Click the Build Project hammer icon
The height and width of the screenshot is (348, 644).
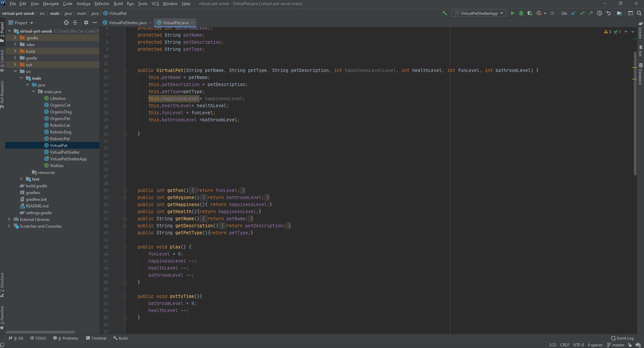pos(444,13)
